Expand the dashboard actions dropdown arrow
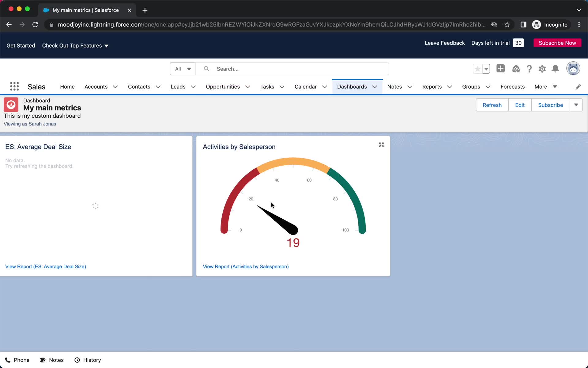Screen dimensions: 588x368 (576, 105)
